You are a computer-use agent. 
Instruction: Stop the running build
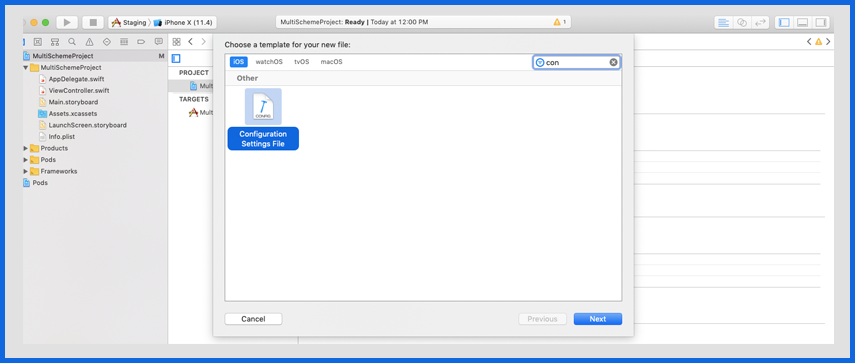(93, 22)
